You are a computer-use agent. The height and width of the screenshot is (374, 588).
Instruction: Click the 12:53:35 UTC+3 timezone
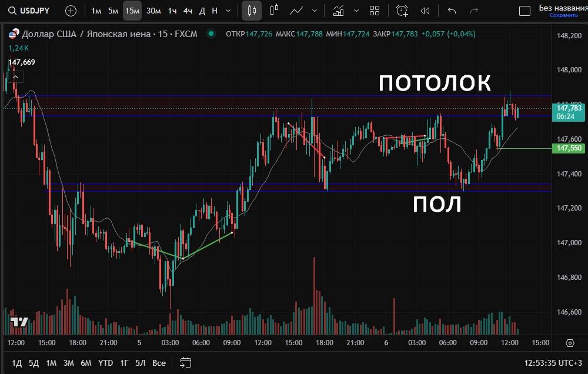pyautogui.click(x=553, y=363)
